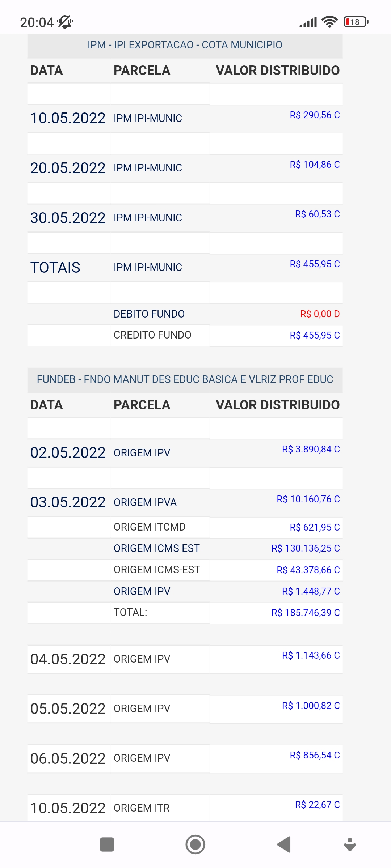Image resolution: width=391 pixels, height=868 pixels.
Task: Tap the ORIGEM ICMS EST R$ 130.136,25 C amount
Action: [306, 548]
